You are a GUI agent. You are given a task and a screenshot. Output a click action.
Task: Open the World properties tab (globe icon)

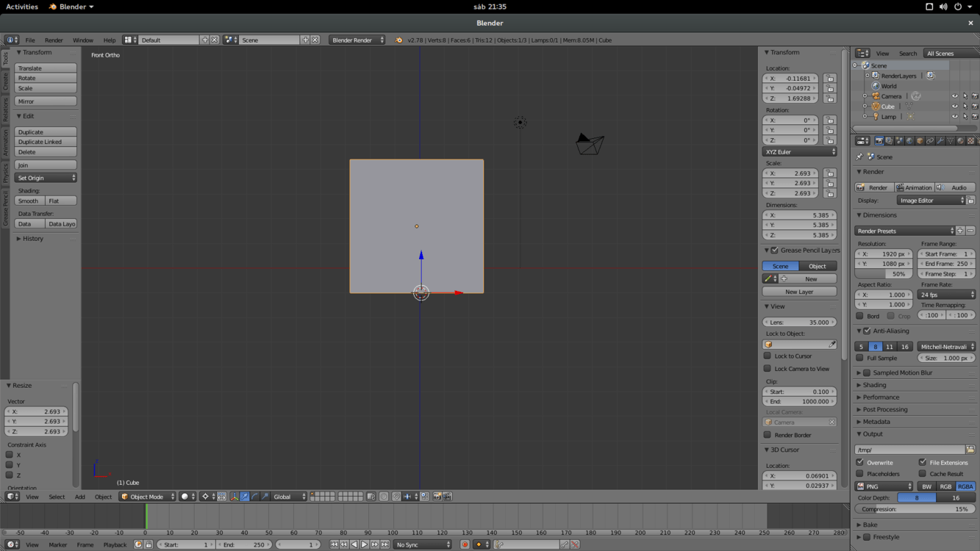[x=910, y=140]
